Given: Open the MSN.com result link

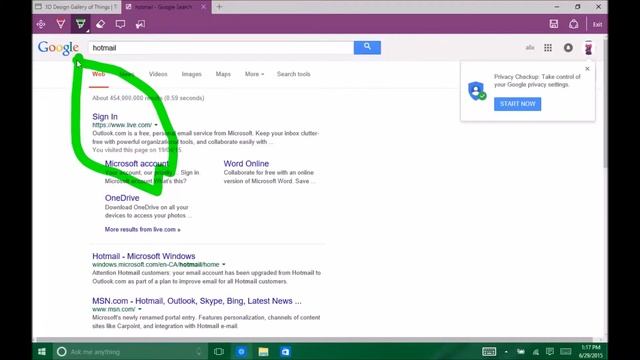Looking at the screenshot, I should coord(197,301).
